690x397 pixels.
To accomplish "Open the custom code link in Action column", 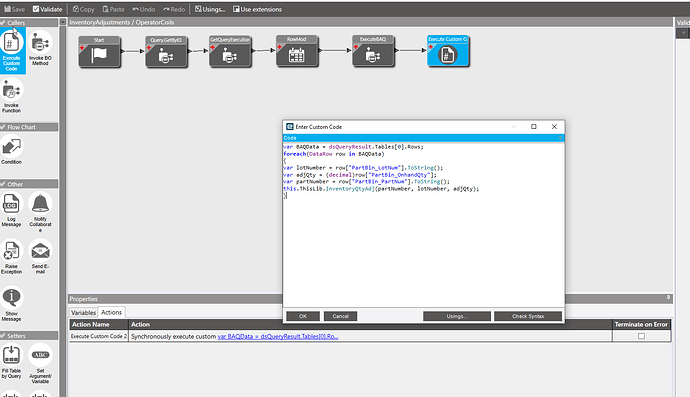I will (x=278, y=337).
